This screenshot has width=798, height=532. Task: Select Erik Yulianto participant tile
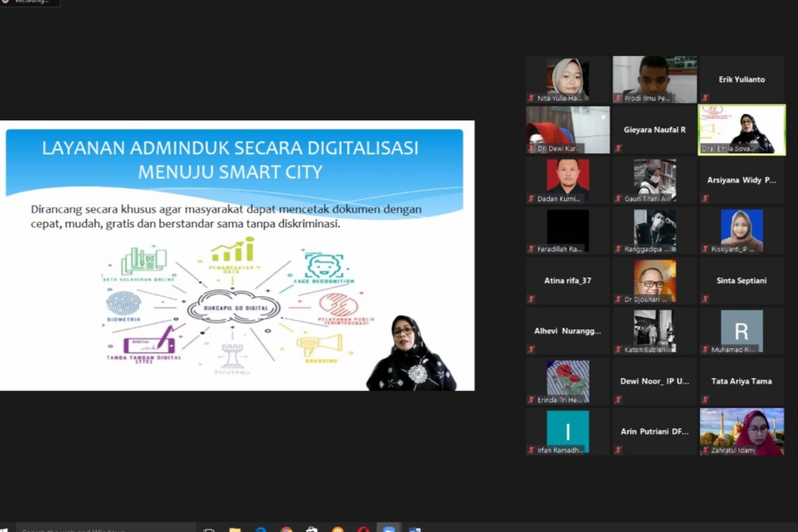pos(741,79)
